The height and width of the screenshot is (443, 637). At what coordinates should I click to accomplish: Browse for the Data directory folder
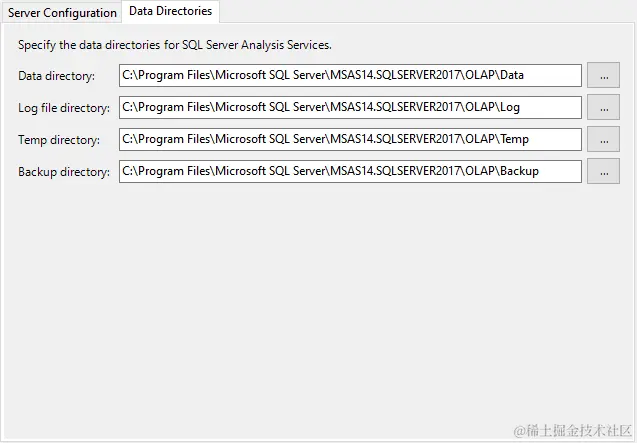pos(603,76)
